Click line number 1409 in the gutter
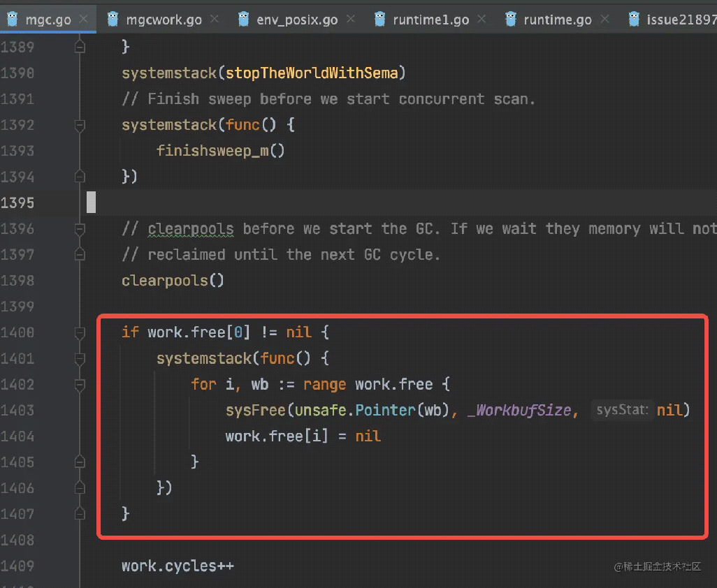This screenshot has height=588, width=717. (17, 566)
